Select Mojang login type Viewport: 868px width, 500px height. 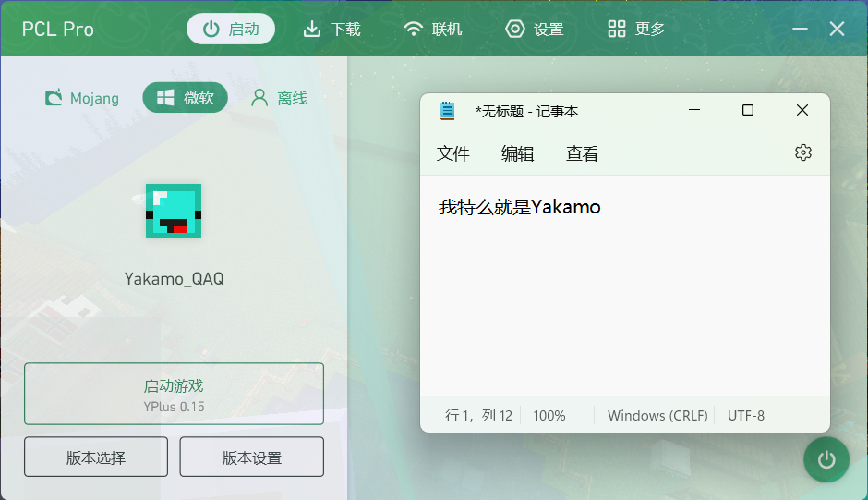point(82,98)
